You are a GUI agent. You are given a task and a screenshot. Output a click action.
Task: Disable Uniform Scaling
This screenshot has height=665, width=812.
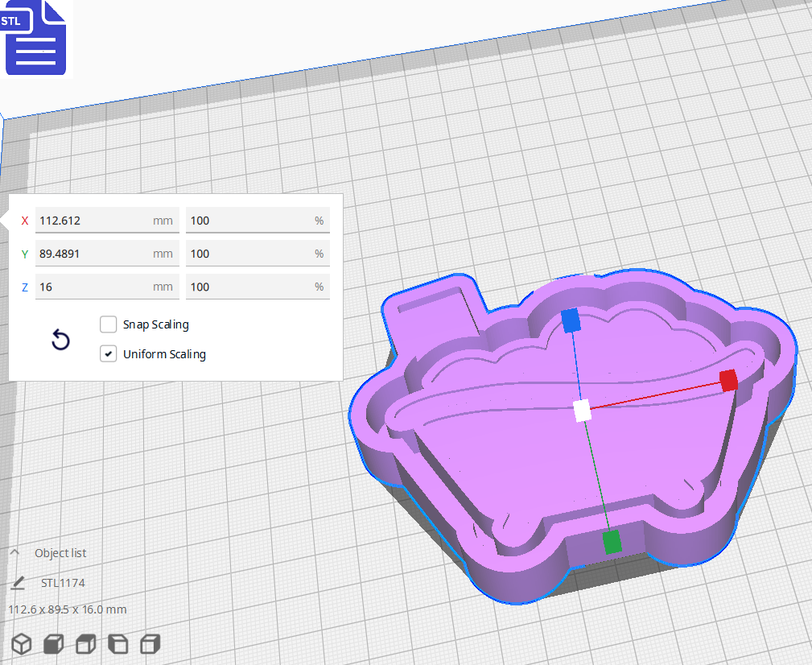pyautogui.click(x=108, y=353)
